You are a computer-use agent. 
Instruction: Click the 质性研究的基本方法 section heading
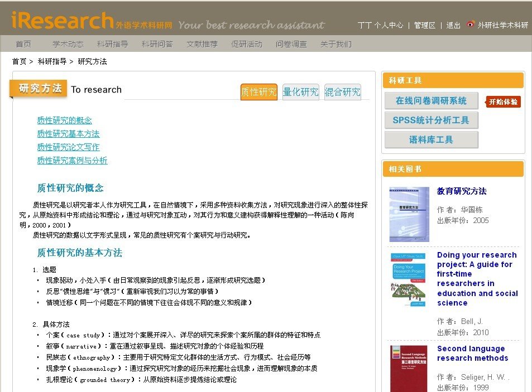pyautogui.click(x=80, y=253)
